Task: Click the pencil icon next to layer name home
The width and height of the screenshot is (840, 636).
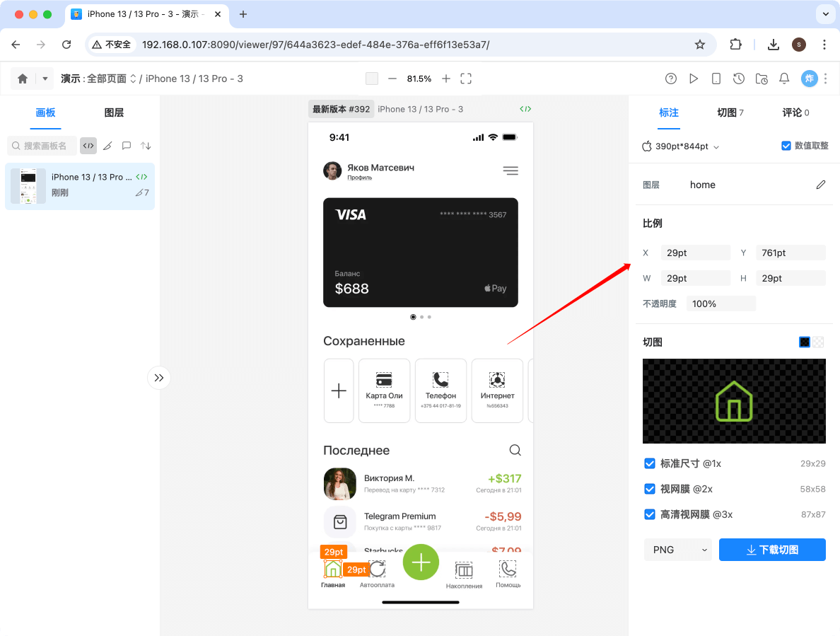Action: tap(820, 184)
